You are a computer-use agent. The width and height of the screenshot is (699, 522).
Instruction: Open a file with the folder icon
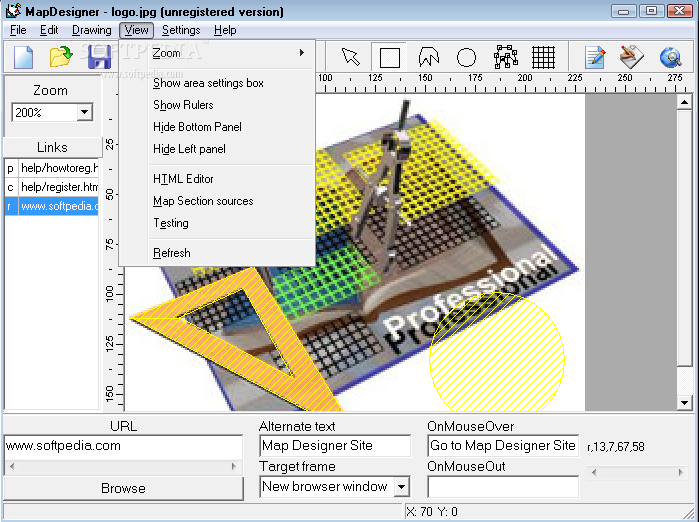pyautogui.click(x=61, y=57)
